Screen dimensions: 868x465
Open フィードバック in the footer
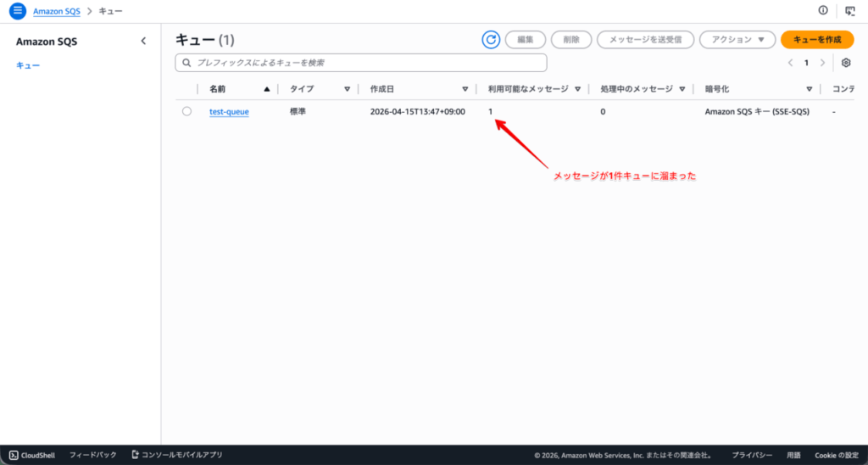pos(93,455)
